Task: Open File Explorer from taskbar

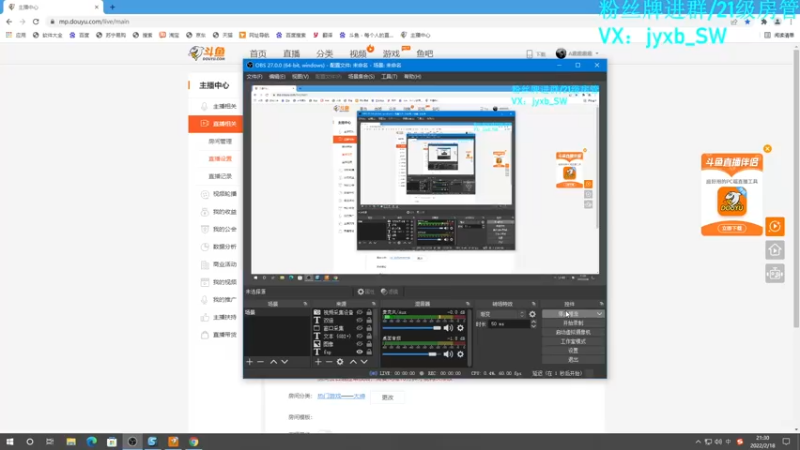Action: point(71,442)
